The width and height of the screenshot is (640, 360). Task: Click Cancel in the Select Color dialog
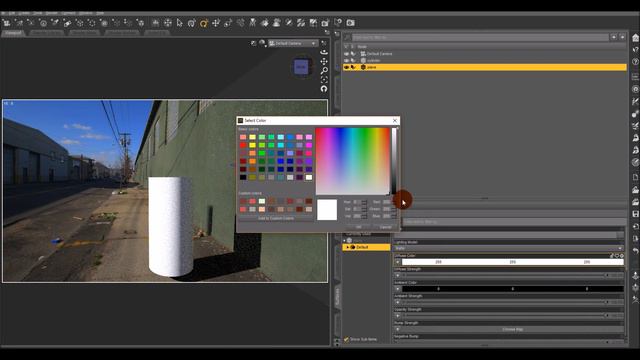(x=385, y=227)
